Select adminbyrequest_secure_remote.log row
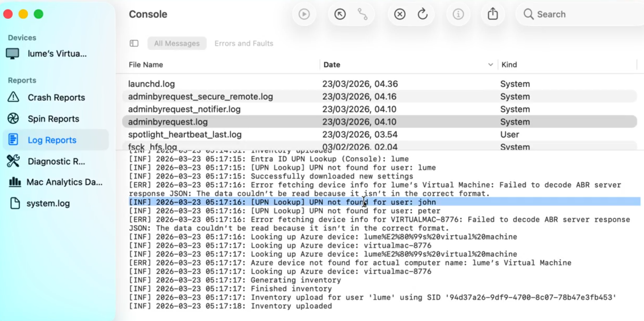 (379, 96)
